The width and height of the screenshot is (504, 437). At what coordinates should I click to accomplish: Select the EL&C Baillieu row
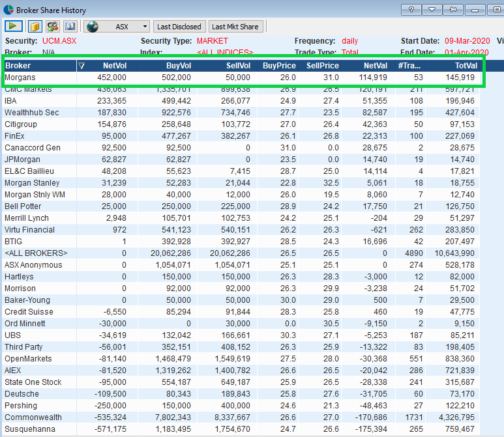(241, 171)
